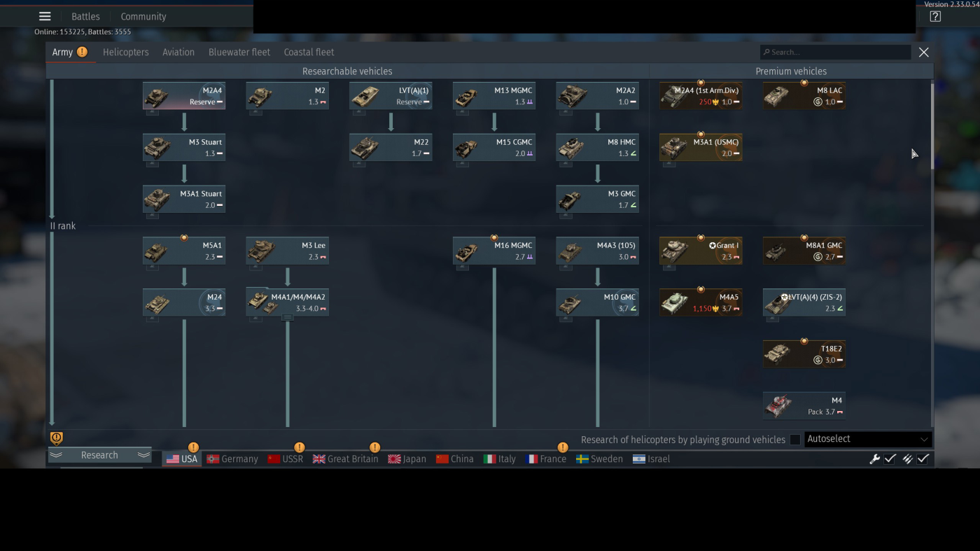Screen dimensions: 980x551
Task: Select the Germany nation tab
Action: coord(232,459)
